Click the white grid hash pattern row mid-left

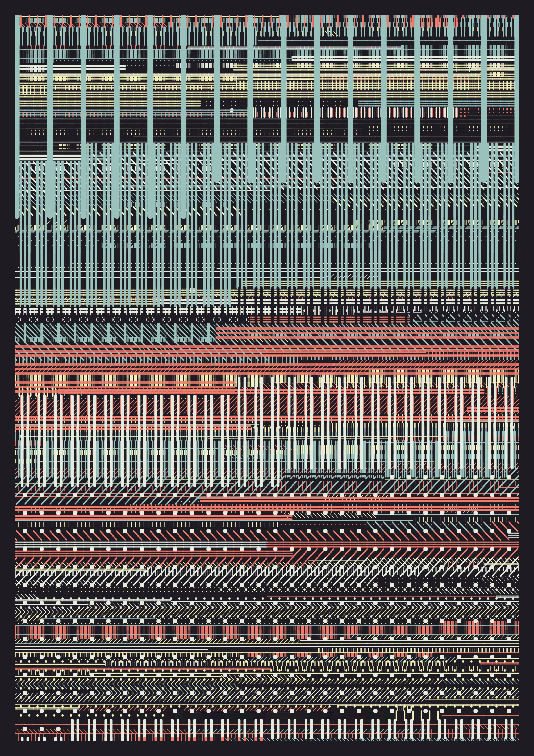[132, 311]
